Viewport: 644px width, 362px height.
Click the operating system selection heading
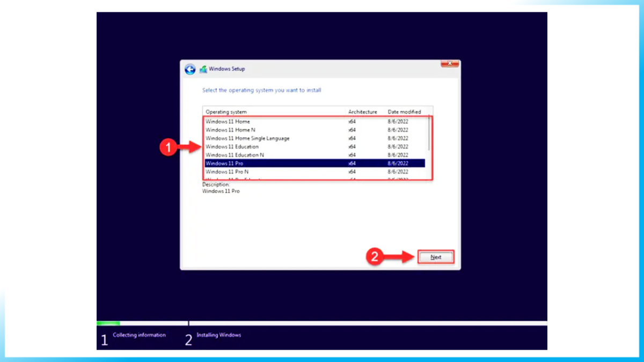pos(262,90)
